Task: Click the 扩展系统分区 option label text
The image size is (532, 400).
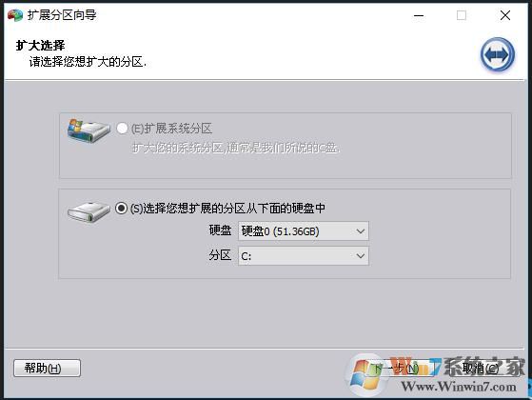Action: 171,129
